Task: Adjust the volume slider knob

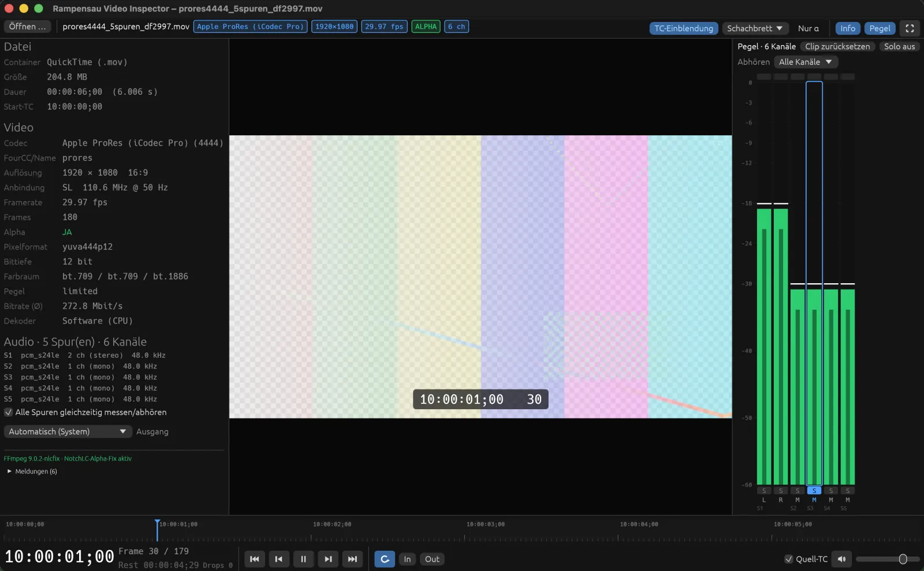Action: (x=903, y=559)
